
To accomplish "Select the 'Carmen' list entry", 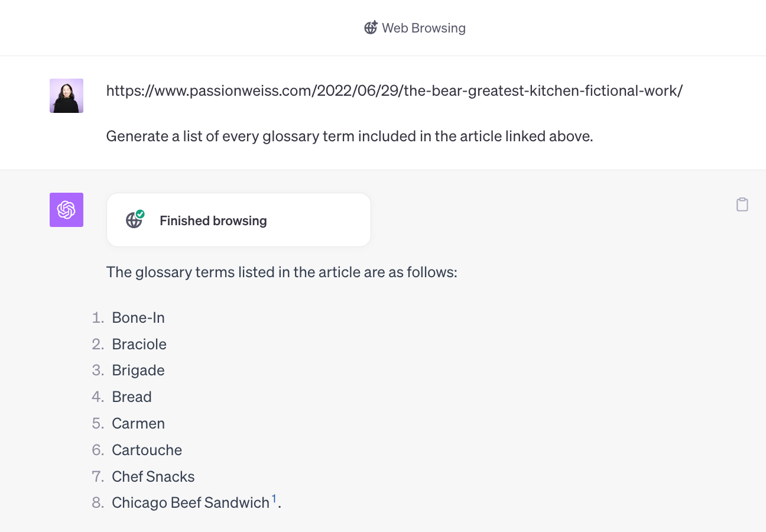I will 138,423.
